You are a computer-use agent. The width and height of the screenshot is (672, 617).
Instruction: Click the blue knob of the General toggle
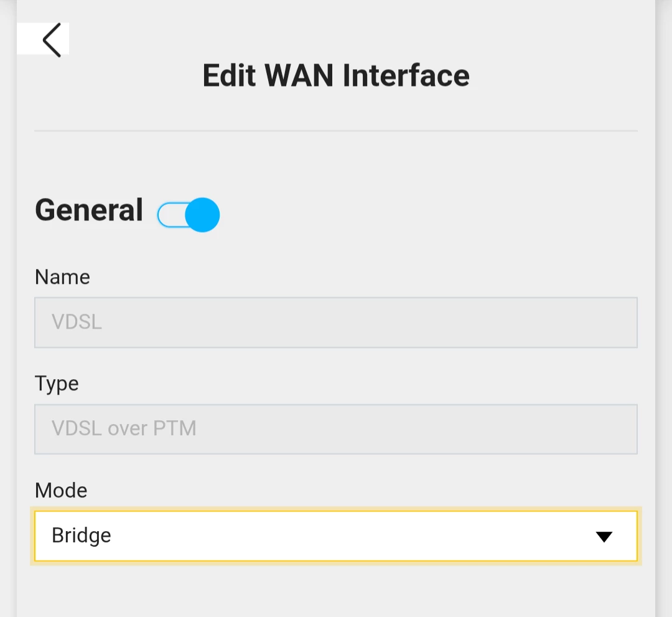click(x=203, y=215)
